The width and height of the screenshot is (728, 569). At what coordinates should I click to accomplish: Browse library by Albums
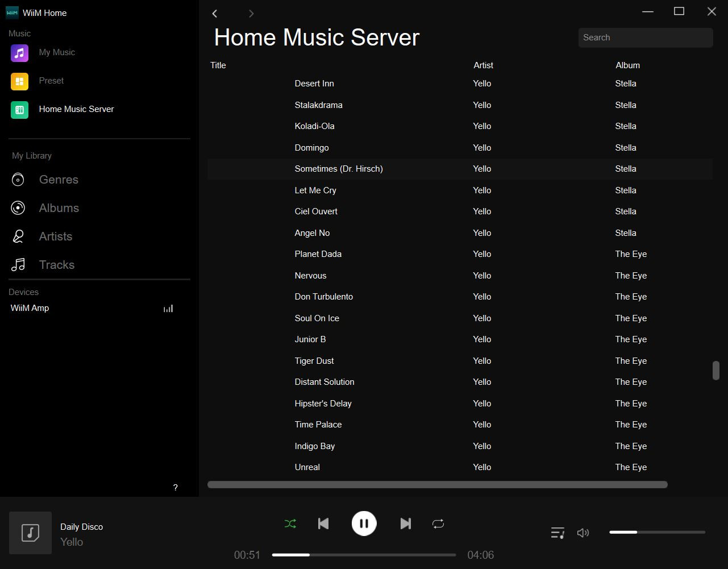tap(59, 208)
